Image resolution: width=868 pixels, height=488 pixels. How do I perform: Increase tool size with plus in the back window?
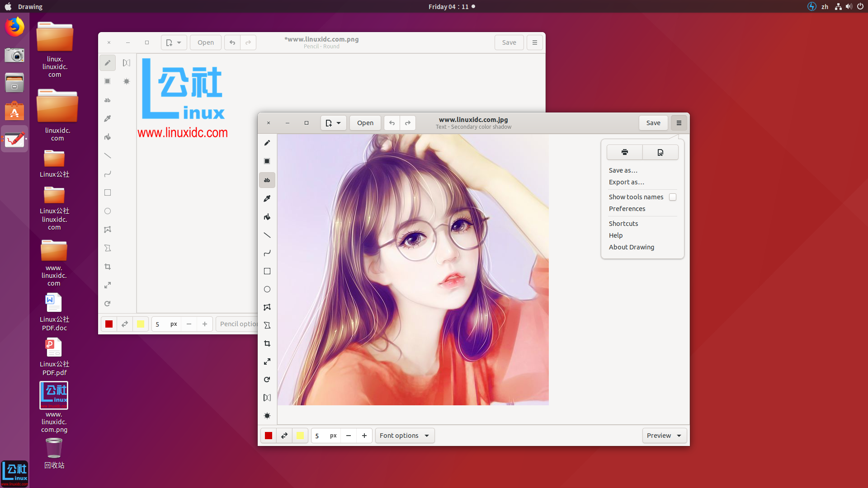point(205,324)
